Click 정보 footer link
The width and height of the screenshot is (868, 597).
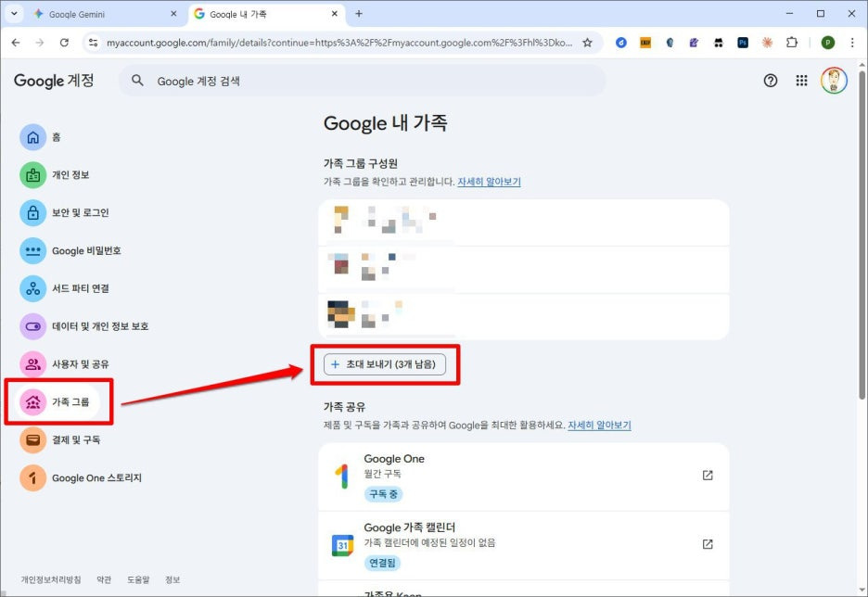click(172, 579)
